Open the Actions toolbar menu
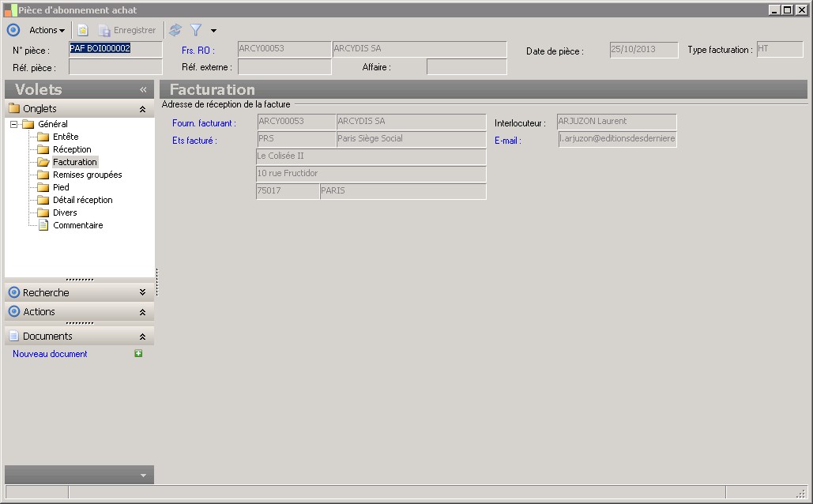813x504 pixels. (x=47, y=30)
